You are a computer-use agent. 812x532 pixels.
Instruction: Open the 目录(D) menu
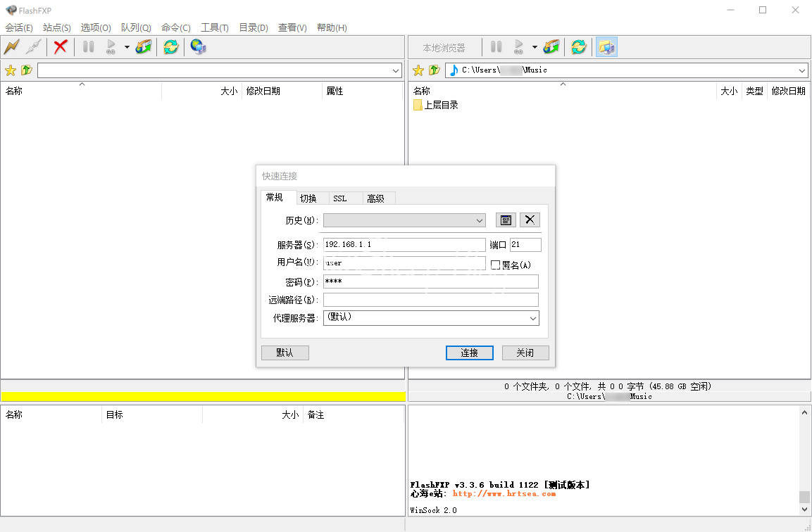[x=254, y=27]
